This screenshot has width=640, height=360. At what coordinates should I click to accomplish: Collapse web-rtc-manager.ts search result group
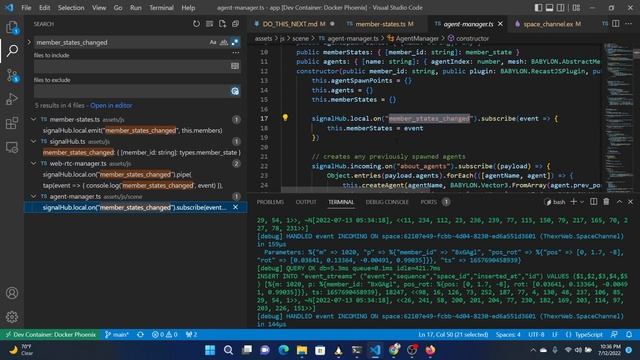click(x=33, y=163)
